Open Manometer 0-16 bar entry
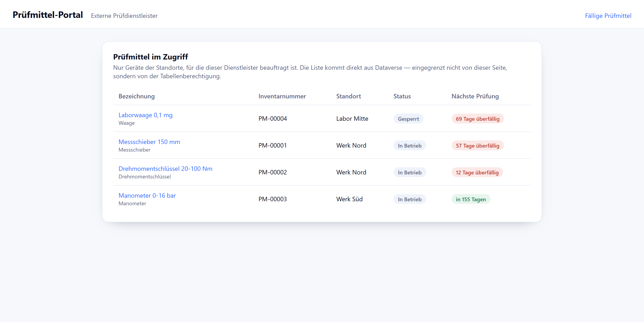The width and height of the screenshot is (644, 322). [147, 195]
